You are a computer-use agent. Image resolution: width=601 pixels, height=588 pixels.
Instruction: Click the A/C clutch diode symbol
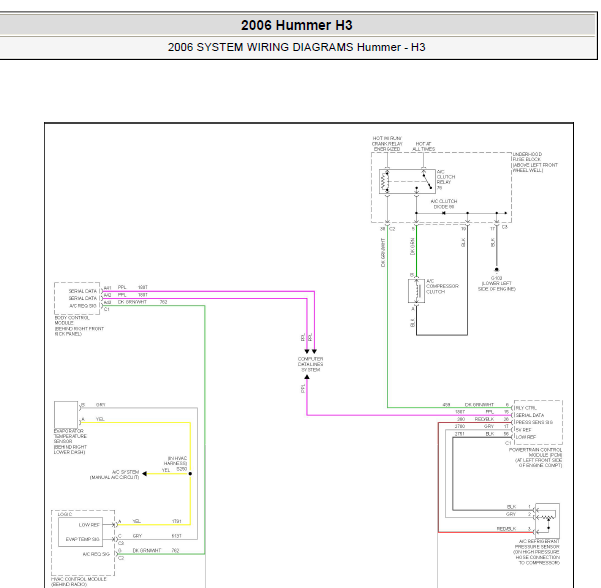pos(443,213)
